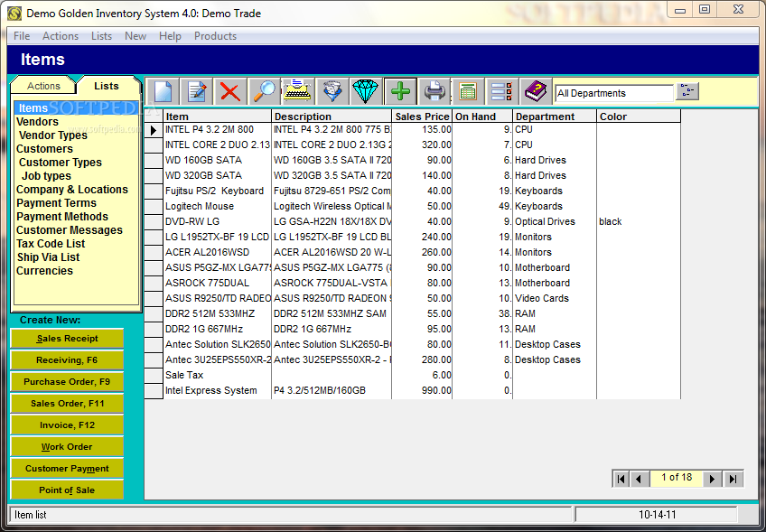This screenshot has width=766, height=532.
Task: Jump to the last record
Action: pos(733,479)
